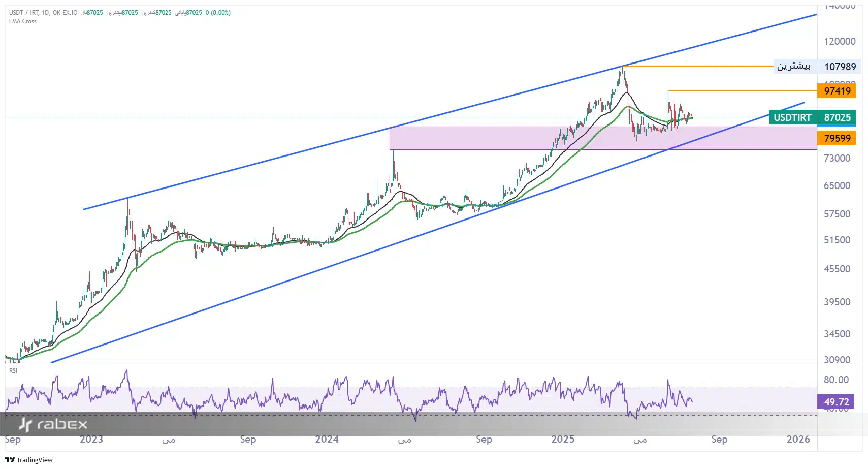Select the EMA Cross indicator label
The image size is (868, 469).
point(23,21)
